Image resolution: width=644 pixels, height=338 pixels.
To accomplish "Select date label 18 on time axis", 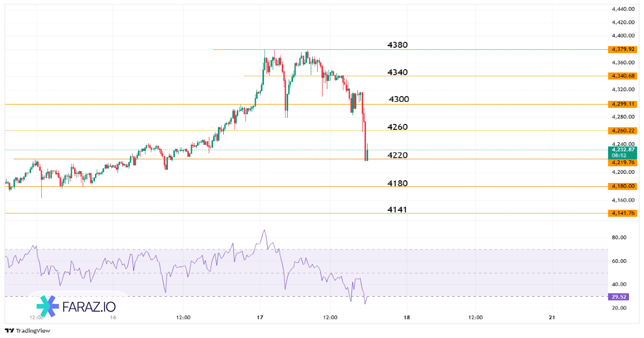I will tap(407, 318).
